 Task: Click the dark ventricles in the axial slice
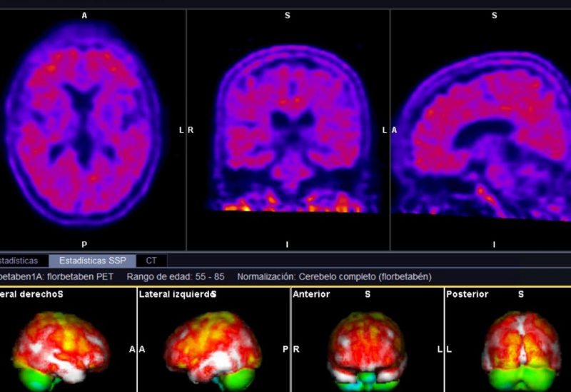84,107
